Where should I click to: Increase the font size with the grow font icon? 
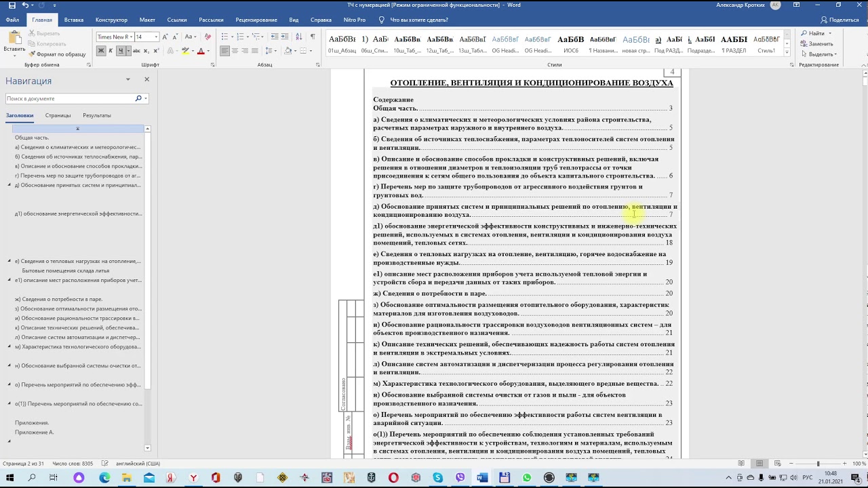[165, 37]
